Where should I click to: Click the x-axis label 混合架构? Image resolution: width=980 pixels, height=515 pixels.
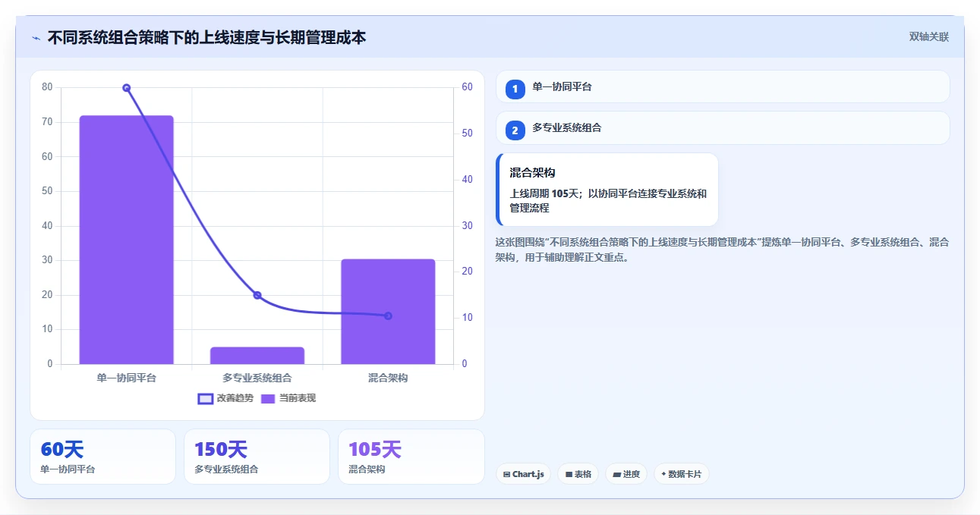coord(388,377)
